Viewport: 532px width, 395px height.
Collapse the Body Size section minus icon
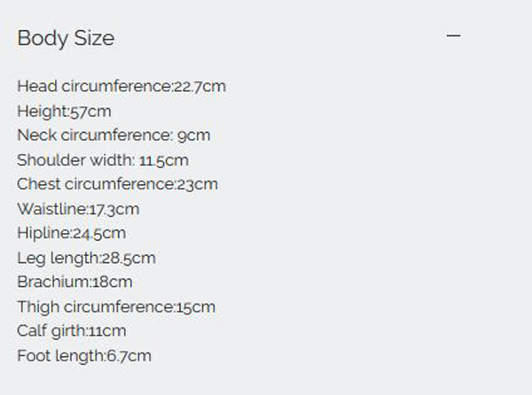click(453, 35)
